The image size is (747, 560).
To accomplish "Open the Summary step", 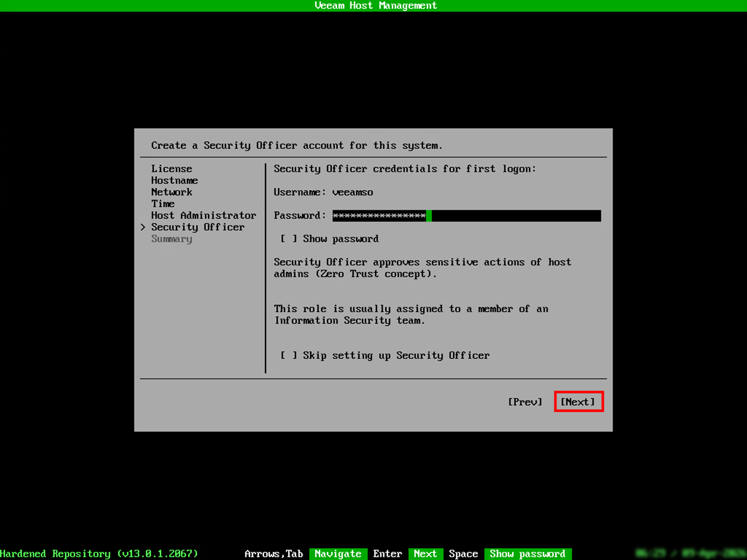I will [171, 238].
